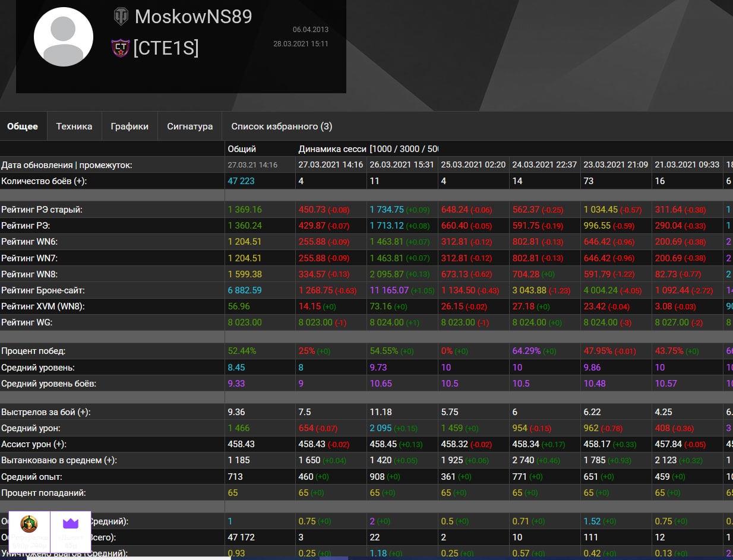Open the Сигнатура tab

pos(190,126)
